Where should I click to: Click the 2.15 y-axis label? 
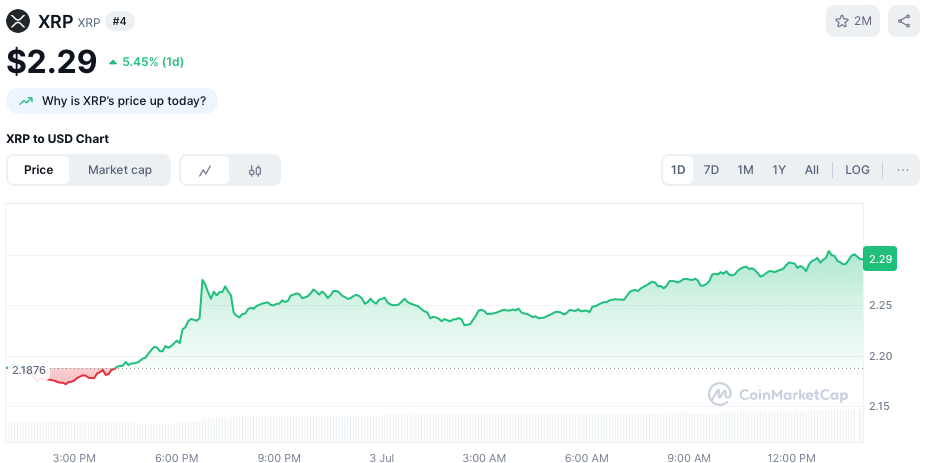pyautogui.click(x=880, y=407)
